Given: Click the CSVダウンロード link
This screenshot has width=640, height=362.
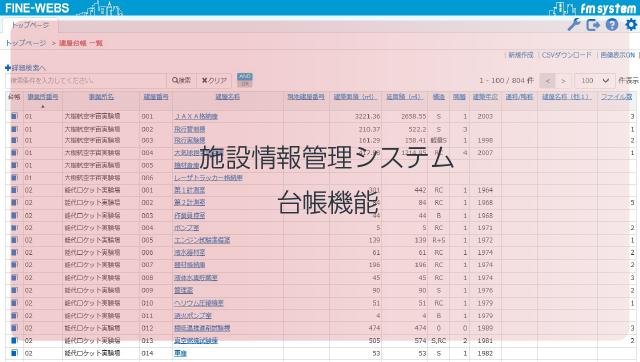Looking at the screenshot, I should [x=567, y=55].
